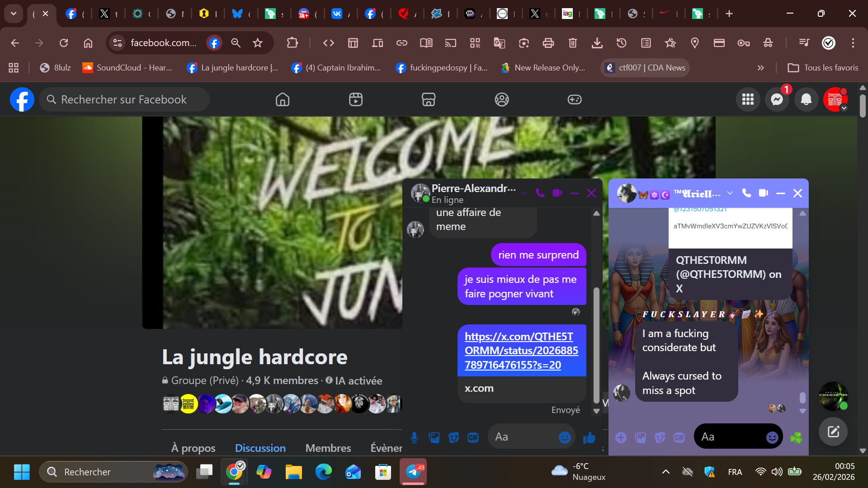Switch to the Membres tab

tap(328, 448)
